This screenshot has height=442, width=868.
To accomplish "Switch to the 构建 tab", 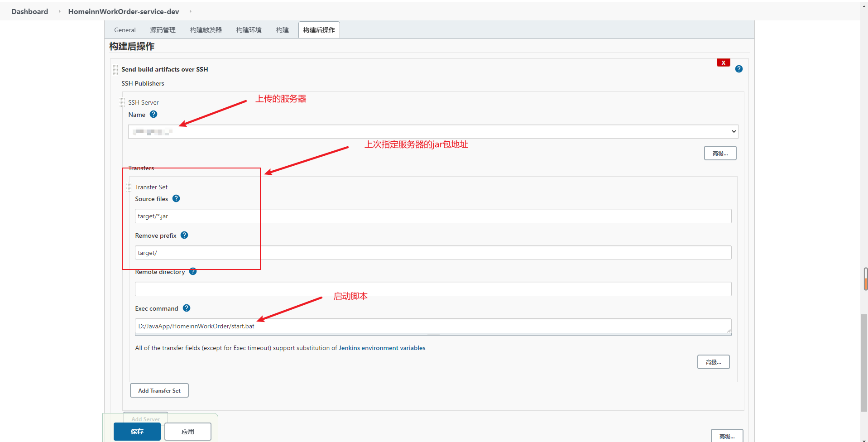I will coord(283,30).
